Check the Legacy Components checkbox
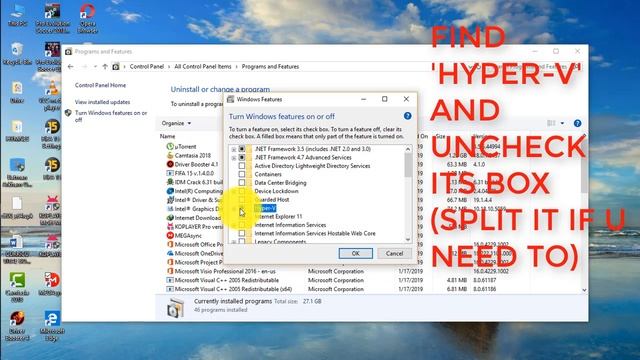The height and width of the screenshot is (360, 640). pyautogui.click(x=242, y=242)
